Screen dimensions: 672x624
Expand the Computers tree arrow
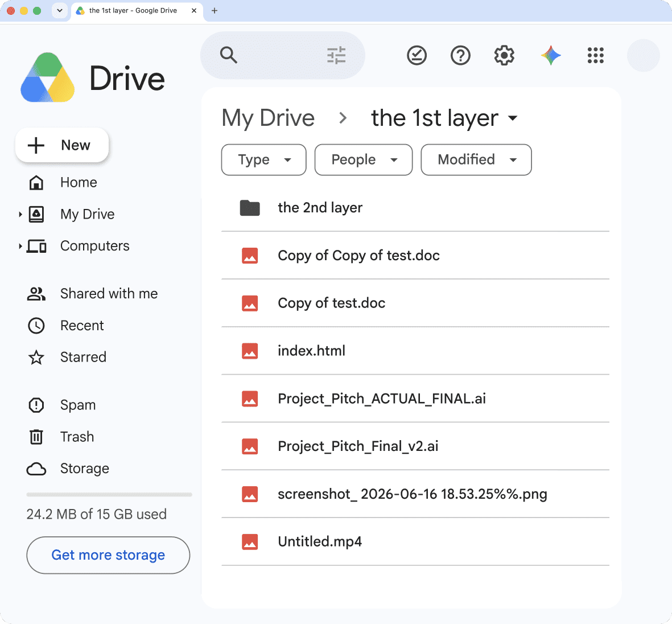coord(20,246)
